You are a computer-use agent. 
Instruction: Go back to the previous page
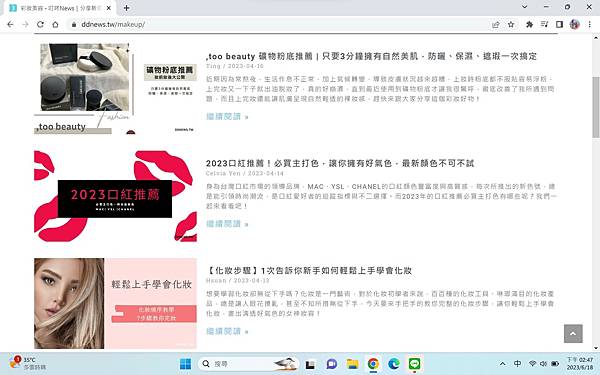point(10,24)
